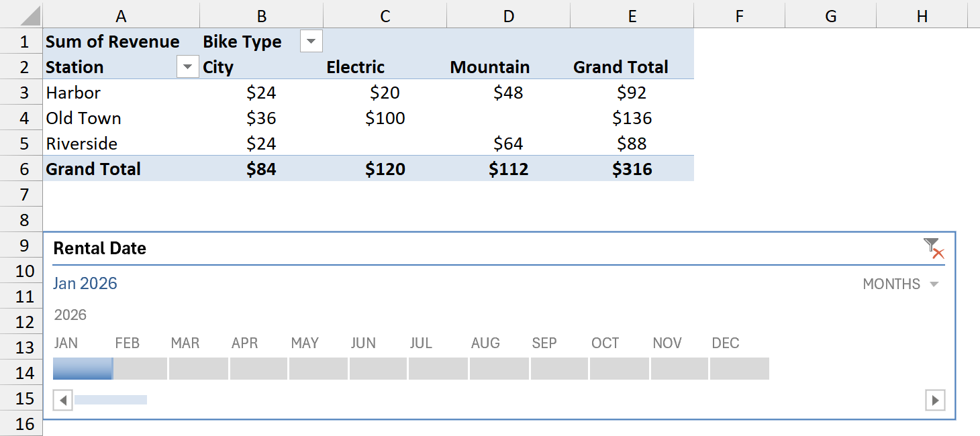Select column G header
Image resolution: width=980 pixels, height=436 pixels.
pyautogui.click(x=831, y=16)
